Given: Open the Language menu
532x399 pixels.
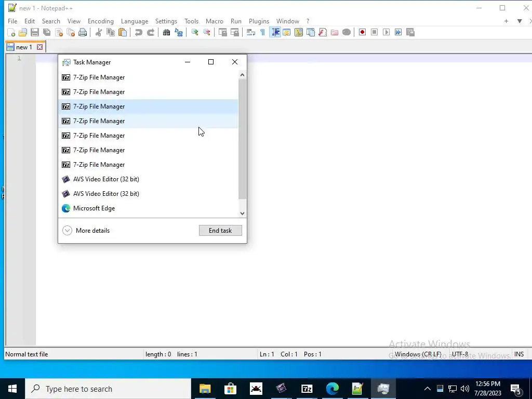Looking at the screenshot, I should tap(135, 21).
